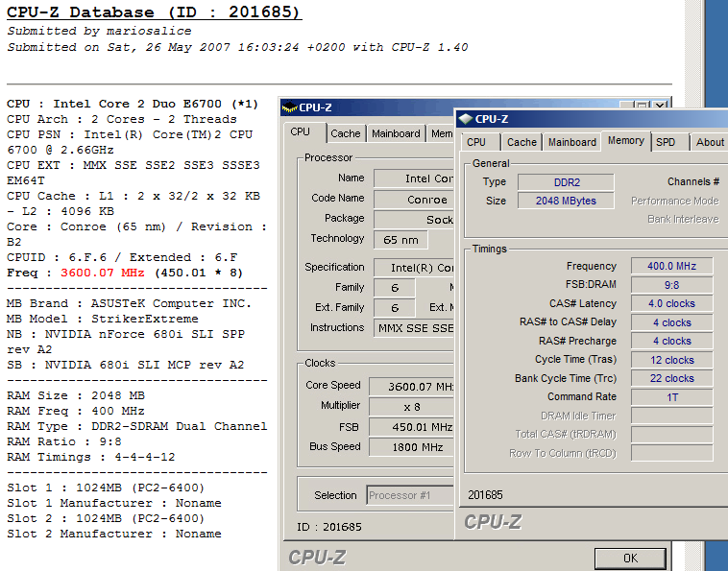Select the Memory tab in the front CPU-Z window

point(626,140)
